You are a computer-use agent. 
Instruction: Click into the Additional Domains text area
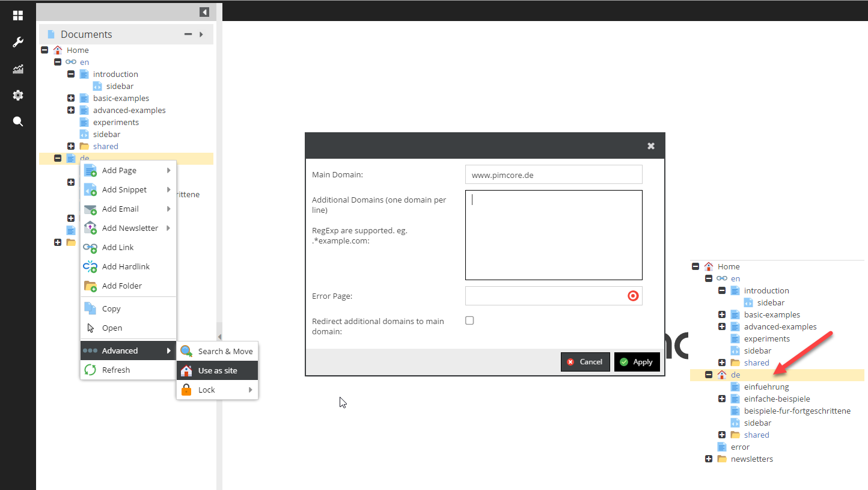click(x=553, y=234)
